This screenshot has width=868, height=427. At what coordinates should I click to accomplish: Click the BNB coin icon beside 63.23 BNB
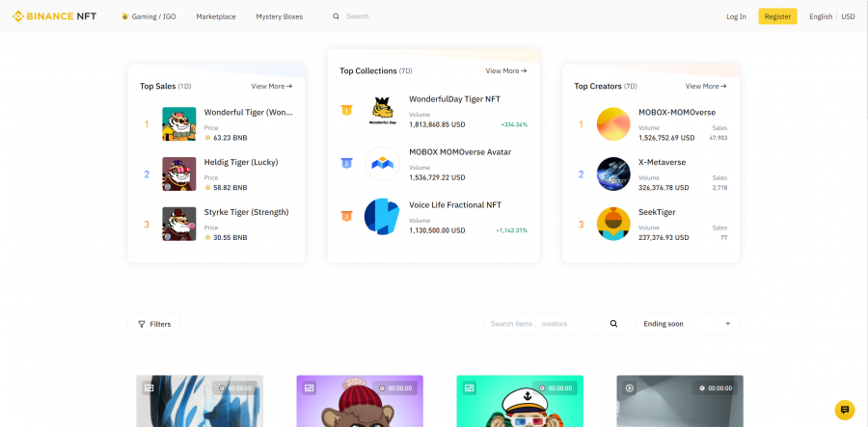207,138
